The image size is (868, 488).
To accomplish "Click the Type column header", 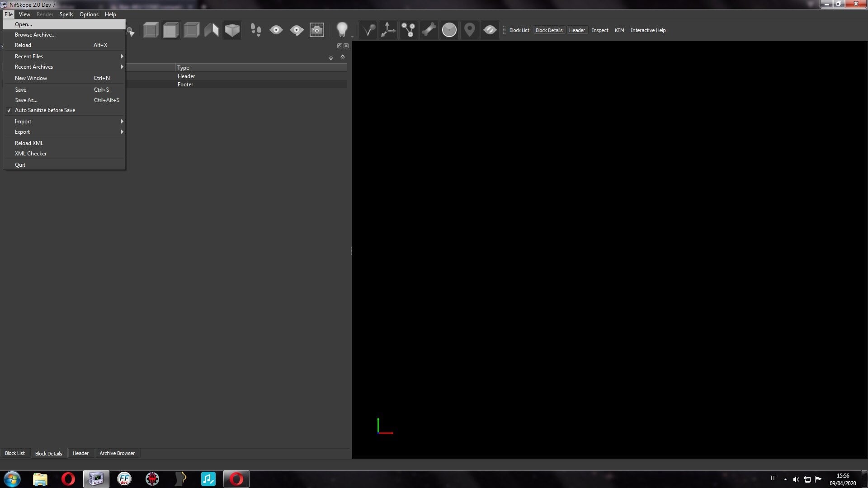I will coord(261,68).
